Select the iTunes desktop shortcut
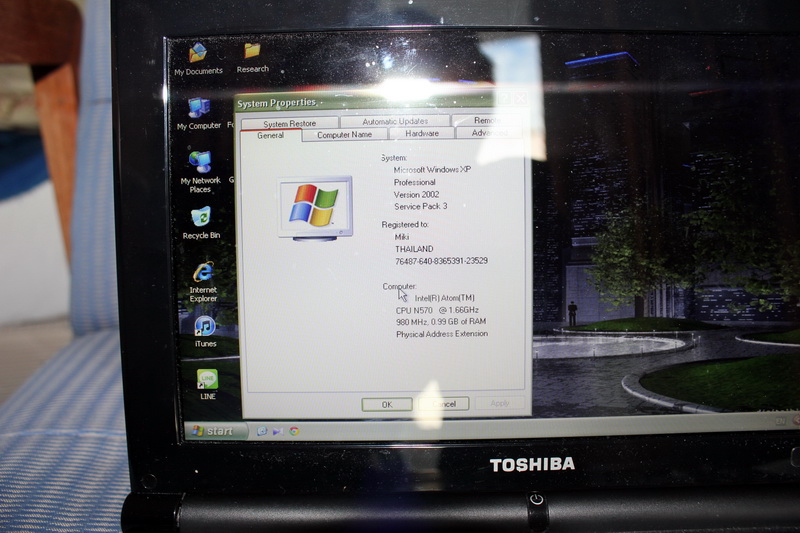This screenshot has height=533, width=800. pyautogui.click(x=205, y=332)
